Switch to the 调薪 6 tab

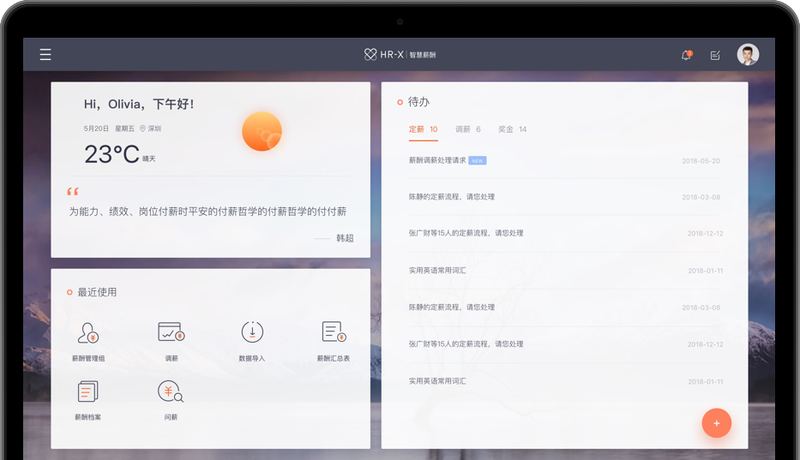(x=468, y=130)
